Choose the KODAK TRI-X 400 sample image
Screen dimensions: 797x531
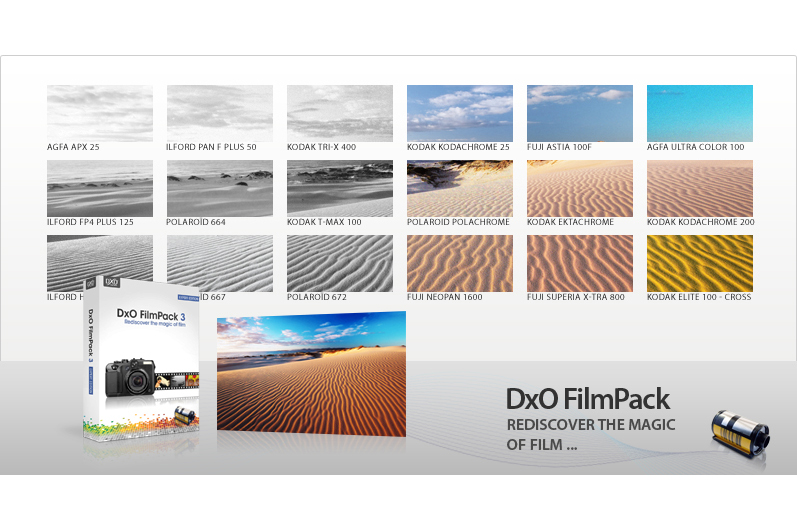(x=340, y=113)
